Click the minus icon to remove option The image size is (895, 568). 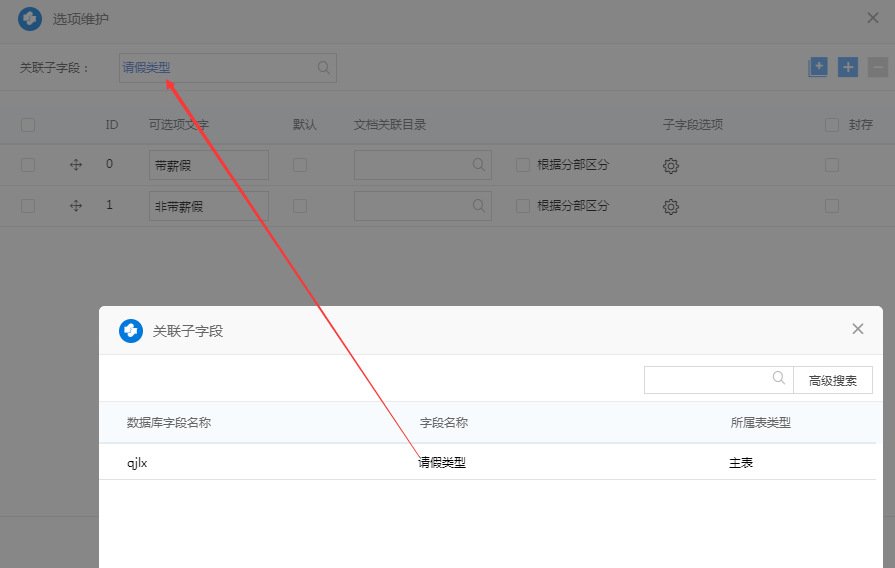click(877, 67)
